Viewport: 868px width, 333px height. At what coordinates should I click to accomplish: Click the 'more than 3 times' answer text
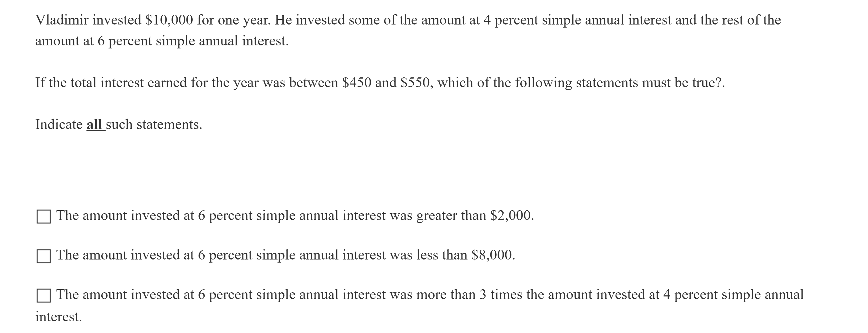coord(430,295)
